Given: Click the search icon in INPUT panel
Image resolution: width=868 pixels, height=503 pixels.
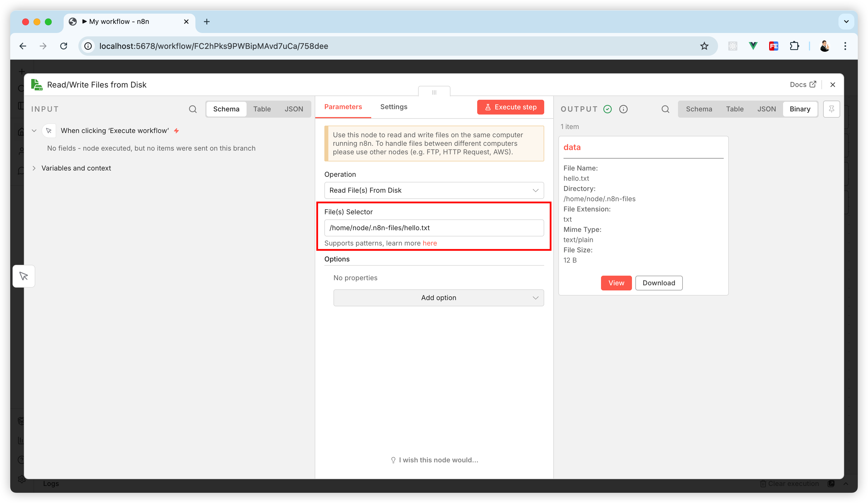Looking at the screenshot, I should (193, 109).
